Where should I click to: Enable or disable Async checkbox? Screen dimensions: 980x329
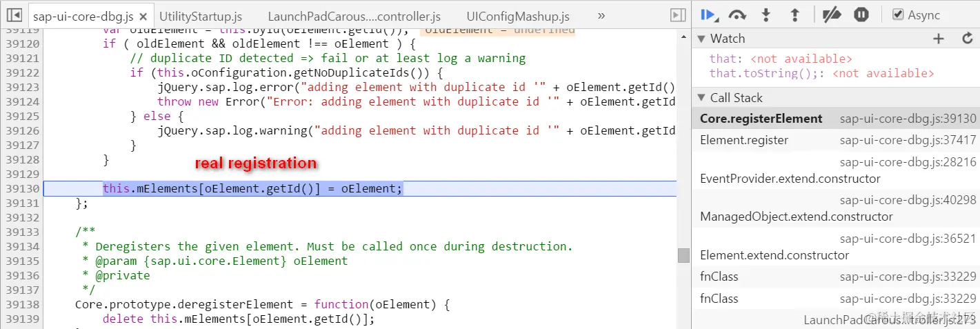(x=897, y=14)
